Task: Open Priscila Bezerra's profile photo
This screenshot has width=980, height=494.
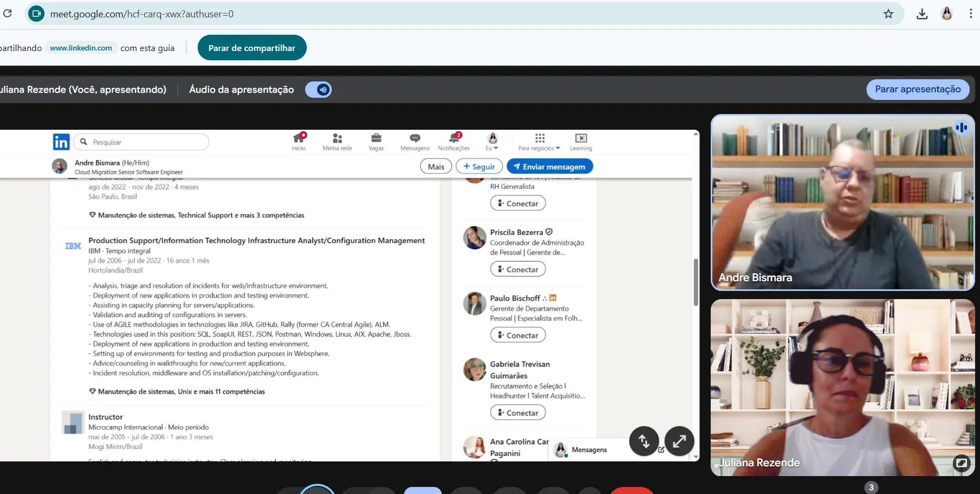Action: tap(475, 238)
